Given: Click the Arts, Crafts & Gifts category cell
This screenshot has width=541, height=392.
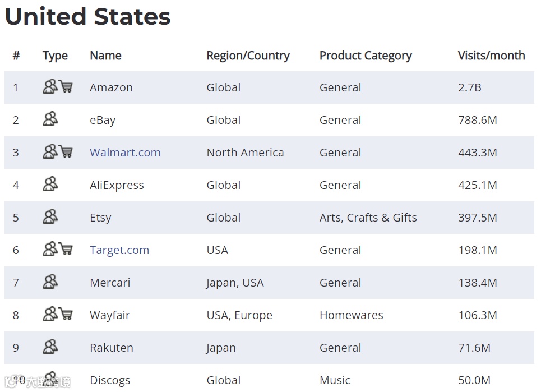Looking at the screenshot, I should coord(368,218).
